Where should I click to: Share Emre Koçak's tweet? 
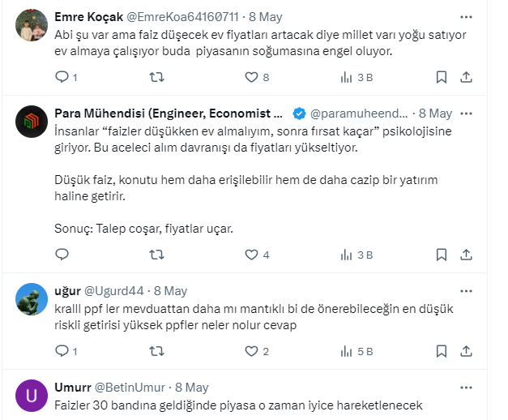click(x=466, y=77)
